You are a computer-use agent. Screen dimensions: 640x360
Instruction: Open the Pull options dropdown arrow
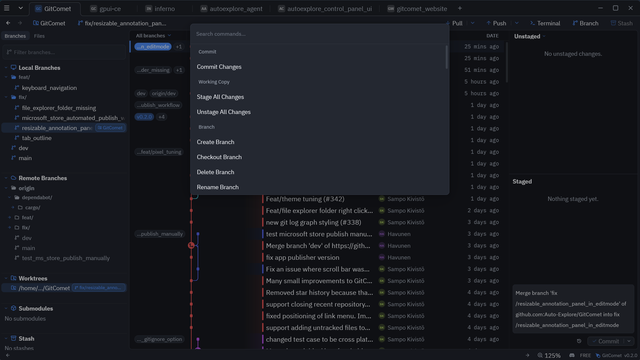click(473, 23)
